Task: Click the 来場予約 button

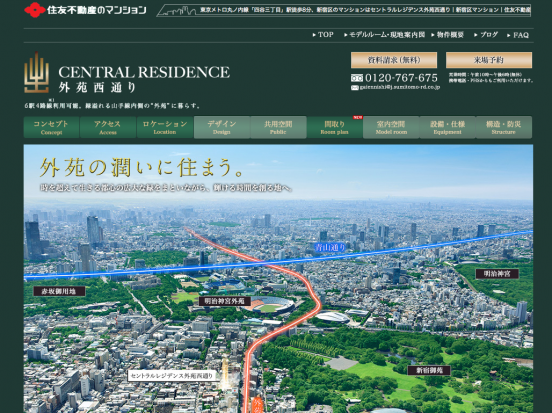Action: (x=489, y=60)
